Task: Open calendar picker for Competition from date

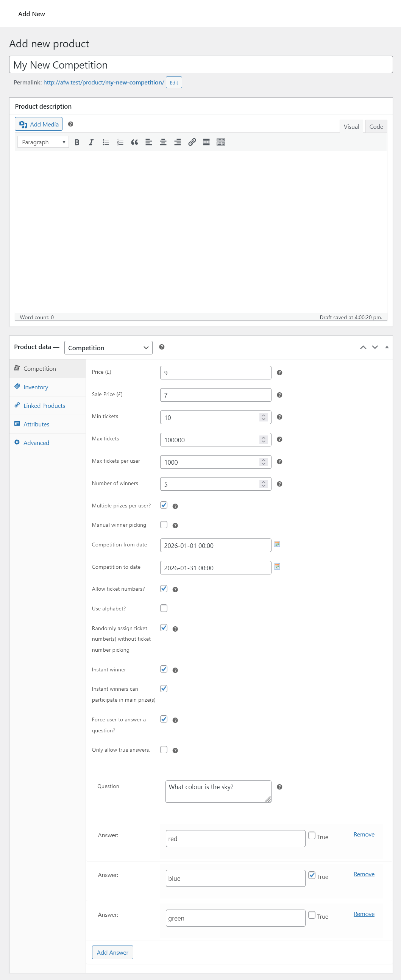Action: coord(277,544)
